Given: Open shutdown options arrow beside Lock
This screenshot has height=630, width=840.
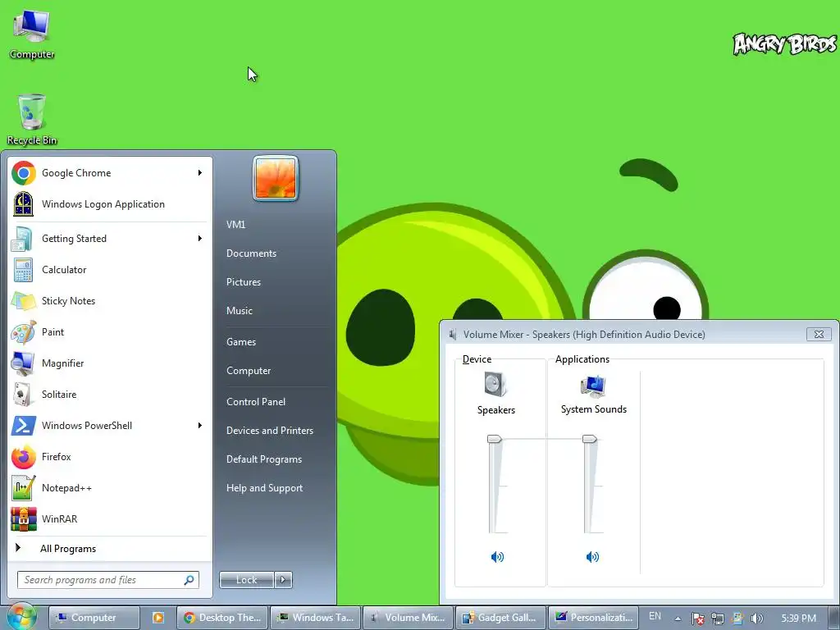Looking at the screenshot, I should (283, 579).
